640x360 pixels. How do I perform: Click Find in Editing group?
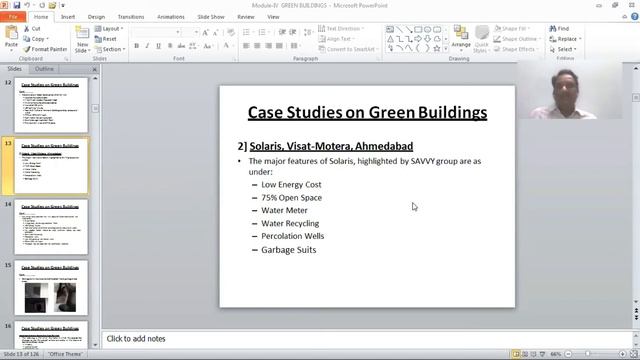click(x=559, y=29)
